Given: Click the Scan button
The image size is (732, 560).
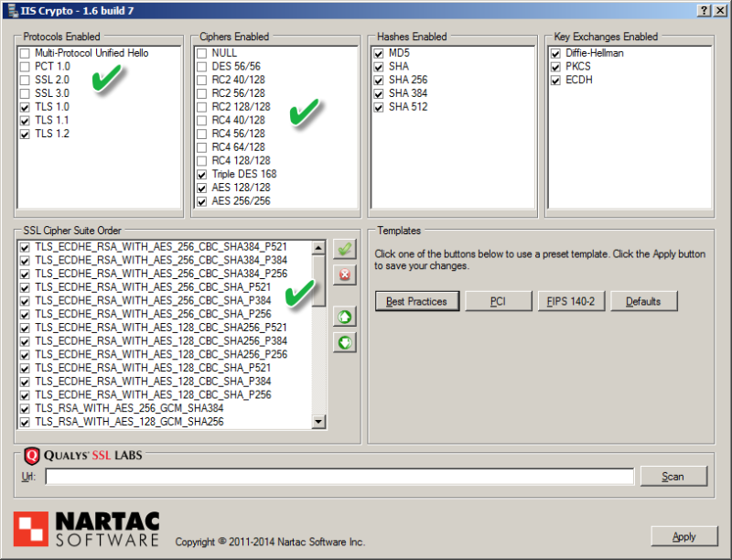Looking at the screenshot, I should click(673, 477).
